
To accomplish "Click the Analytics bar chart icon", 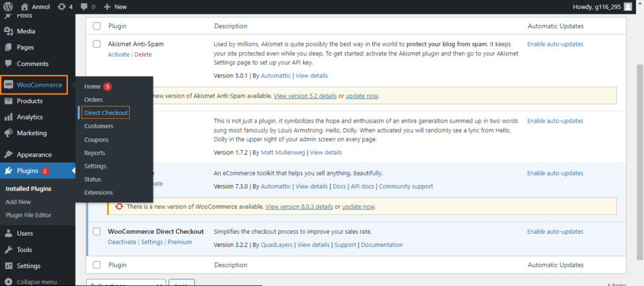I will (x=8, y=117).
